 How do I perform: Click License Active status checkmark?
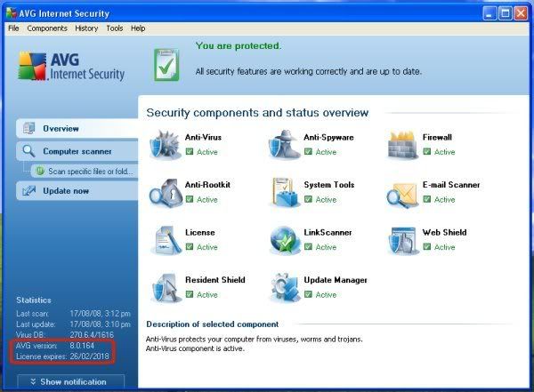[190, 247]
